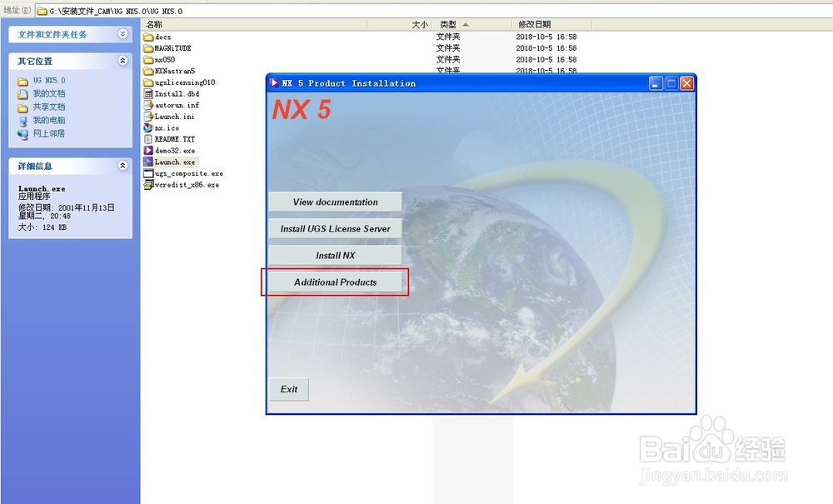Screen dimensions: 833x504
Task: Select the nx050 folder icon
Action: tap(148, 59)
